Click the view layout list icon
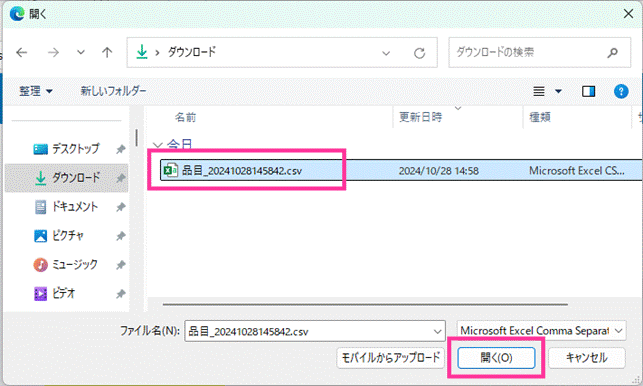This screenshot has width=643, height=386. (x=539, y=91)
